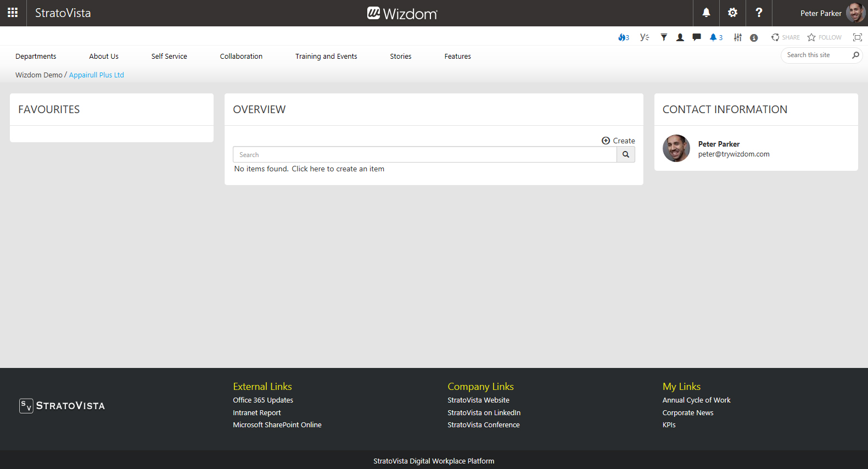Click the External Links footer heading
This screenshot has width=868, height=469.
coord(262,386)
